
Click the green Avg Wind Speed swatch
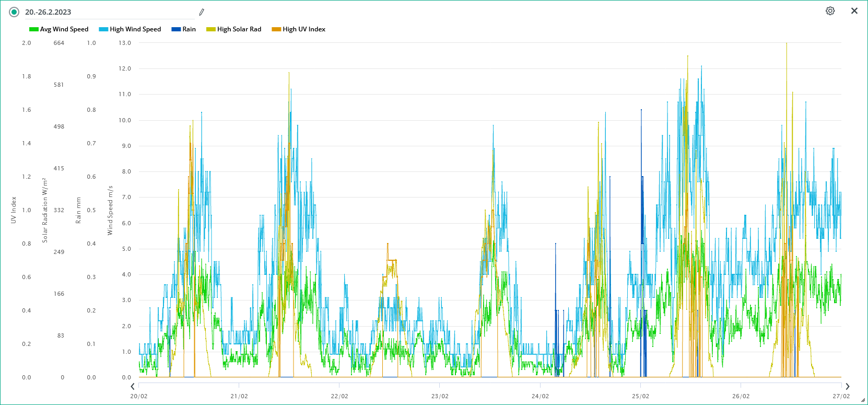point(34,29)
